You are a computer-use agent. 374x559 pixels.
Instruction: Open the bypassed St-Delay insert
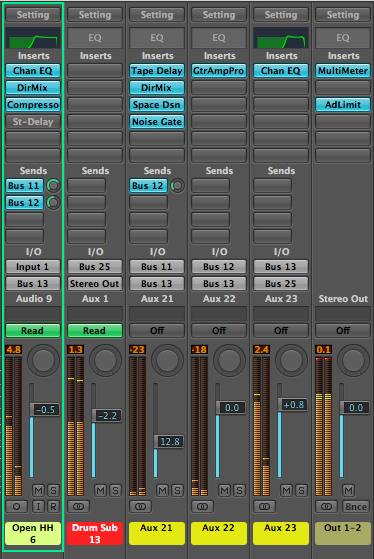pyautogui.click(x=33, y=122)
